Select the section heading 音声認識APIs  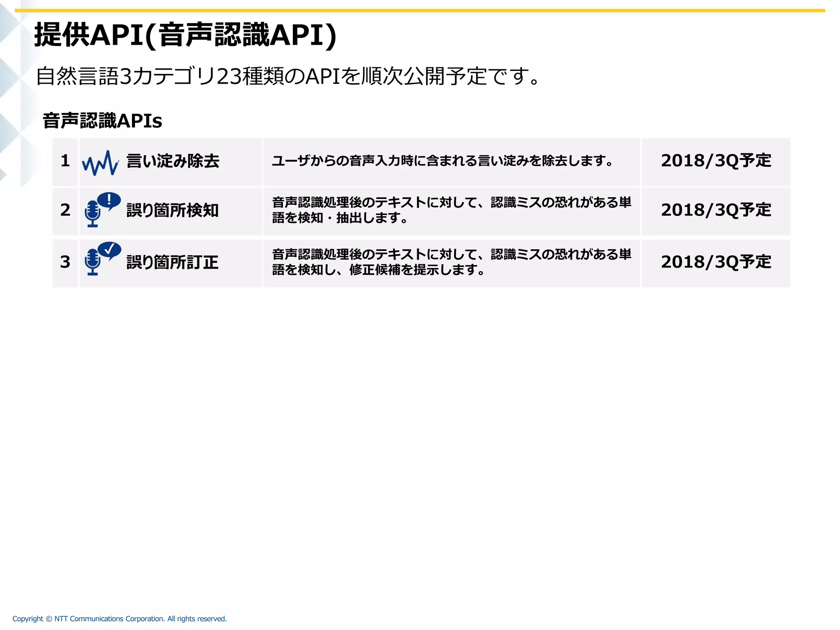coord(103,121)
